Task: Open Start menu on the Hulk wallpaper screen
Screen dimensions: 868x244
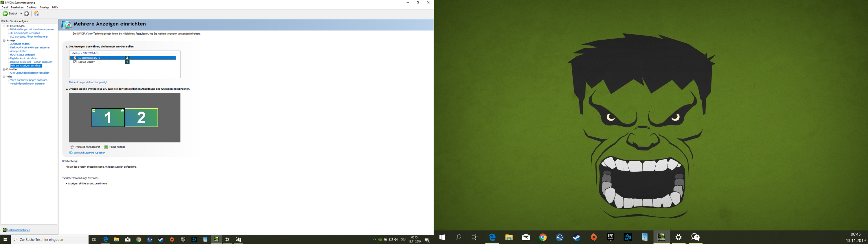Action: (x=442, y=237)
